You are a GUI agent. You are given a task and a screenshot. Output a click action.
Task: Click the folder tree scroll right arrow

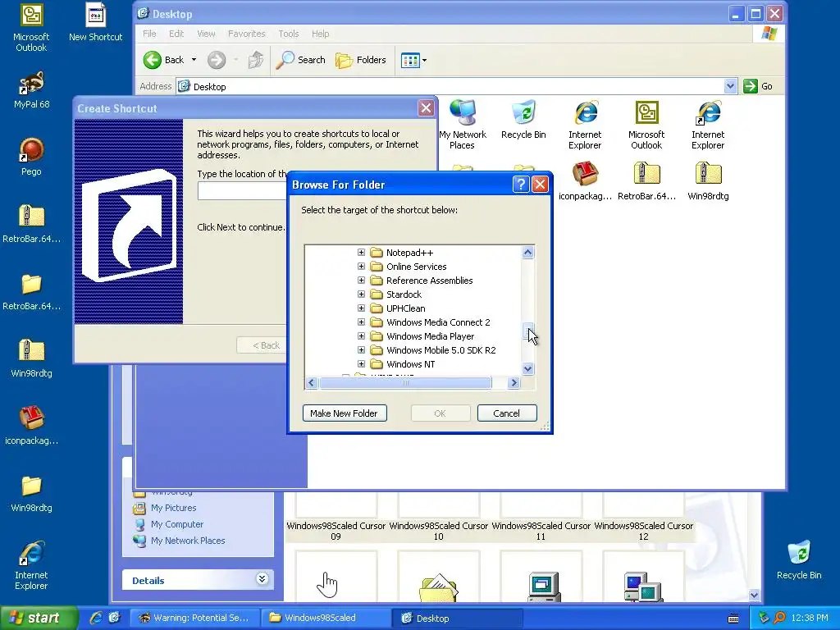click(x=514, y=382)
